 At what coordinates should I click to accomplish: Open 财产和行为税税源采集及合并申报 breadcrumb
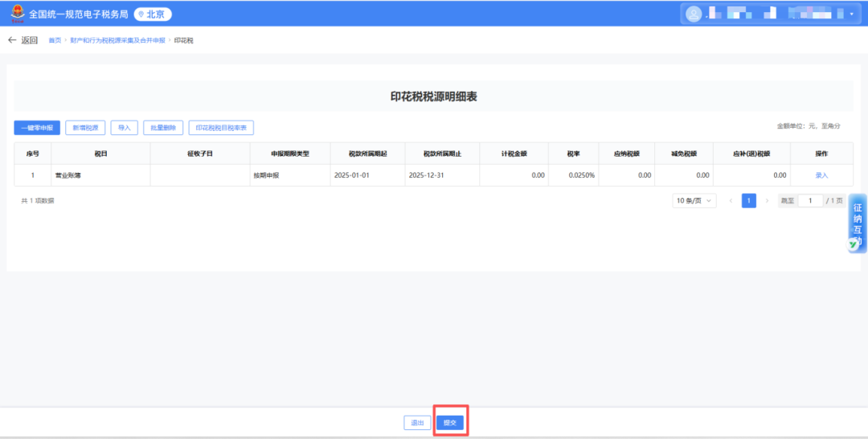pyautogui.click(x=117, y=40)
